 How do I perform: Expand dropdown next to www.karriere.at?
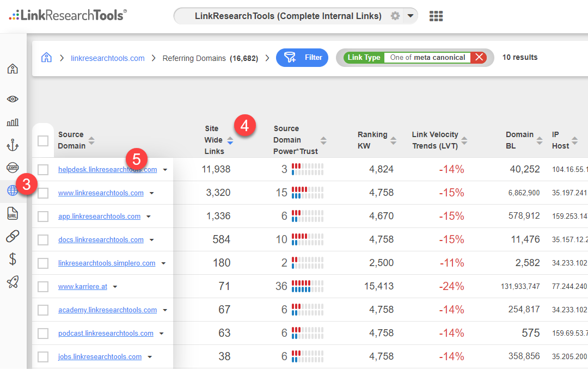115,287
